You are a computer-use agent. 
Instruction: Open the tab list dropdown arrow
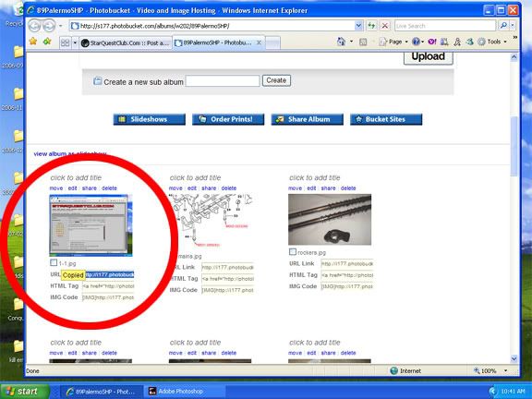coord(75,43)
